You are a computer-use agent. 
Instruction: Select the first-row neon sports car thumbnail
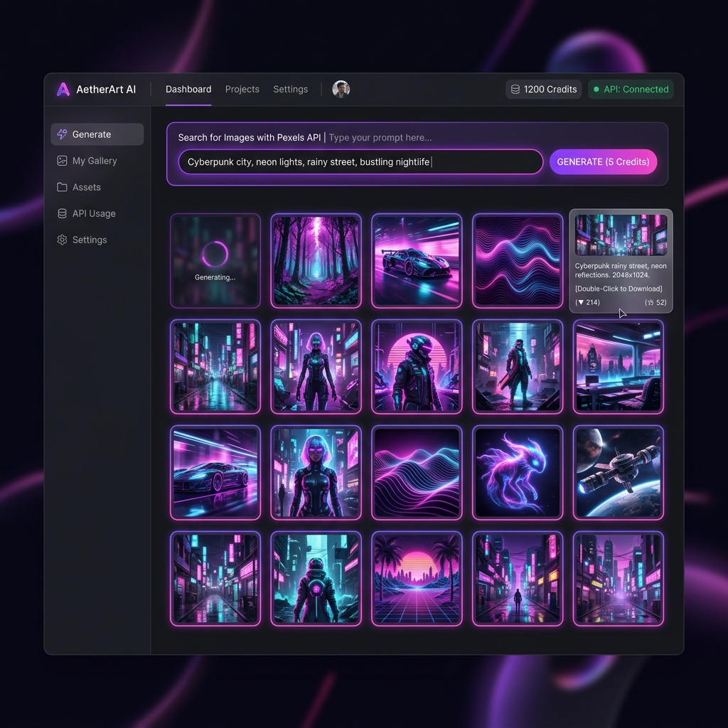click(x=417, y=260)
